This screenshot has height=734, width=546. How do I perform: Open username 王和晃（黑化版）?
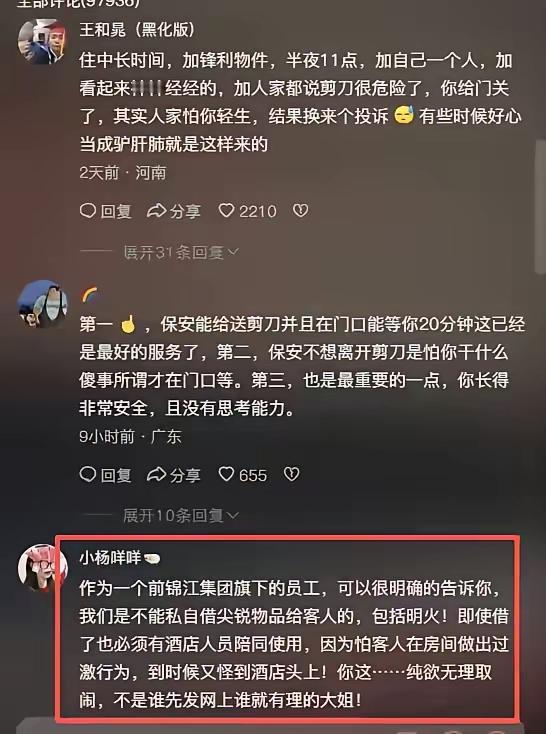click(137, 30)
